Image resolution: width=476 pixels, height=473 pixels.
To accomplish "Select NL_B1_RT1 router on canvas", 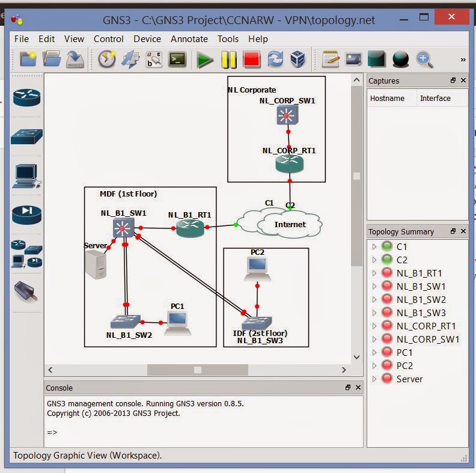I will tap(190, 228).
